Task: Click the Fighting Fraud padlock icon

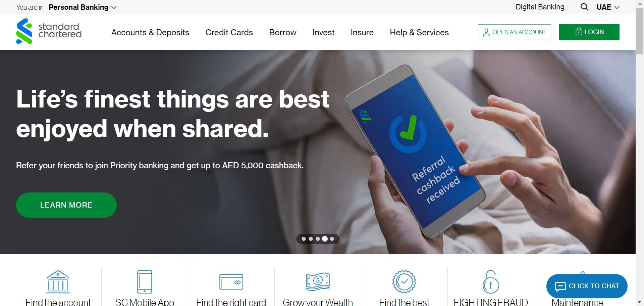Action: point(491,282)
